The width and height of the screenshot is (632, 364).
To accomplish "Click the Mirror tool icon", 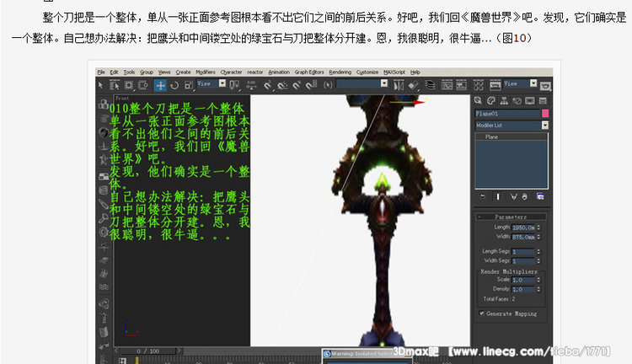I will (x=399, y=85).
